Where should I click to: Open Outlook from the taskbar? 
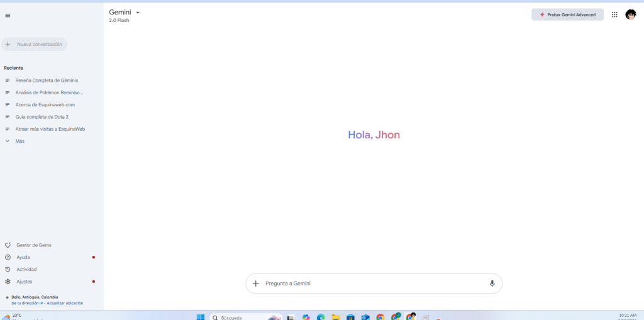(365, 317)
